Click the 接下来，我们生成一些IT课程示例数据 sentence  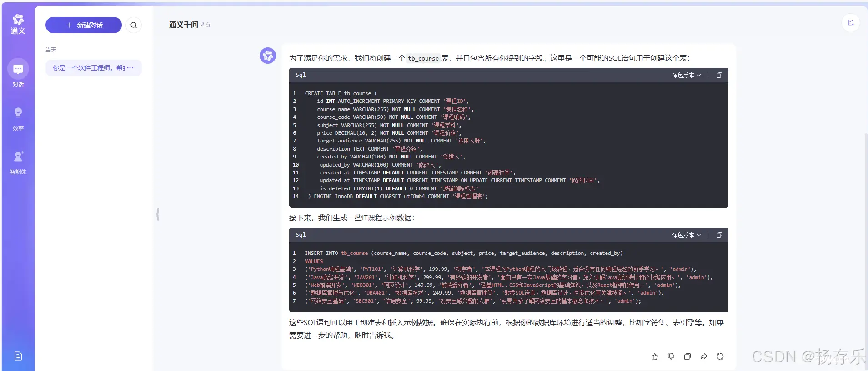click(x=352, y=218)
